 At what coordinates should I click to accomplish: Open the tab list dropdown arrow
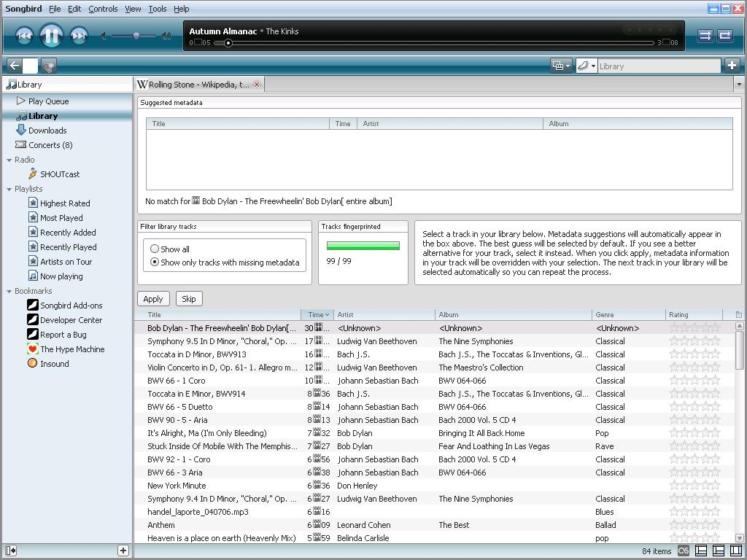pyautogui.click(x=739, y=85)
